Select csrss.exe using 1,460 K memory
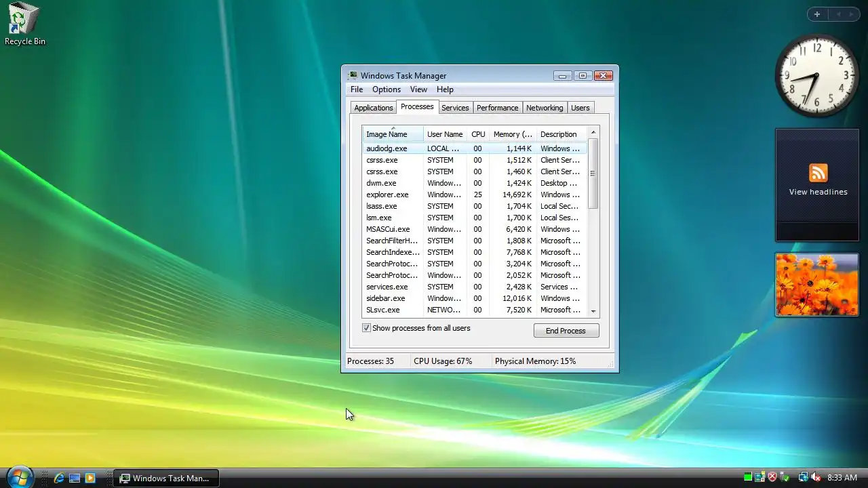 coord(475,171)
